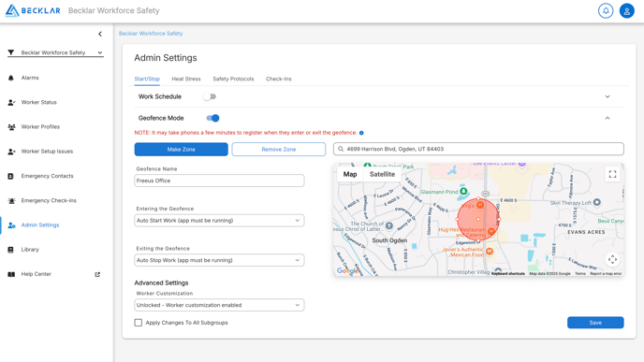644x362 pixels.
Task: Click the Remove Zone button
Action: tap(278, 150)
